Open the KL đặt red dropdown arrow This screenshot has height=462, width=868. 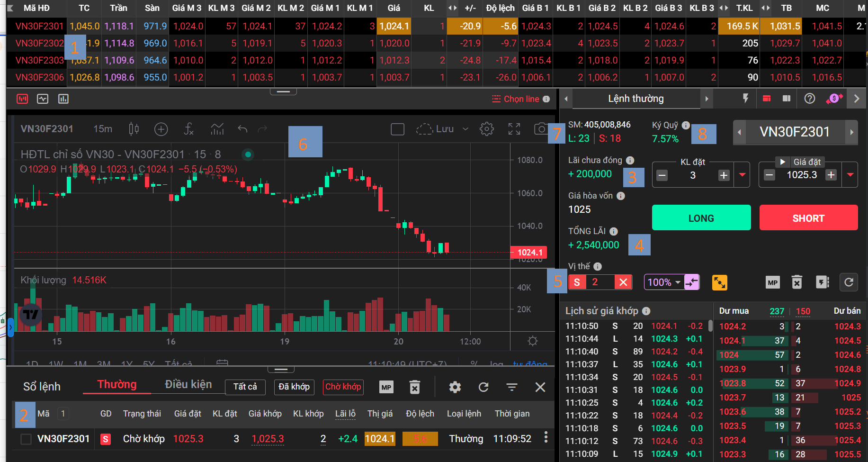[742, 175]
